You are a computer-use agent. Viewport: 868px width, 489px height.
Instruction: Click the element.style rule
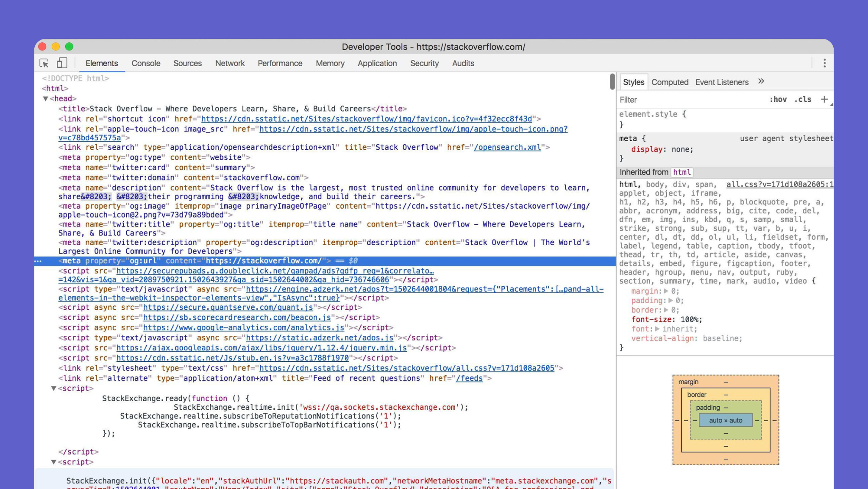point(653,114)
